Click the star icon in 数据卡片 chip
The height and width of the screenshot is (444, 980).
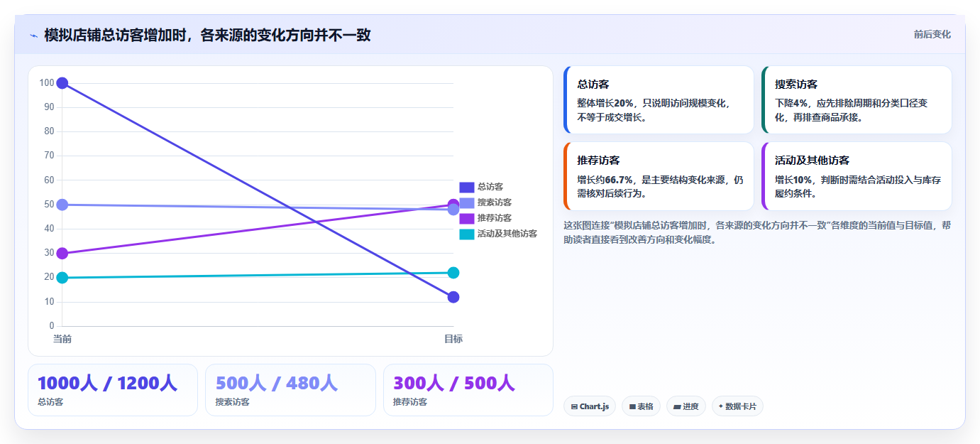point(721,406)
